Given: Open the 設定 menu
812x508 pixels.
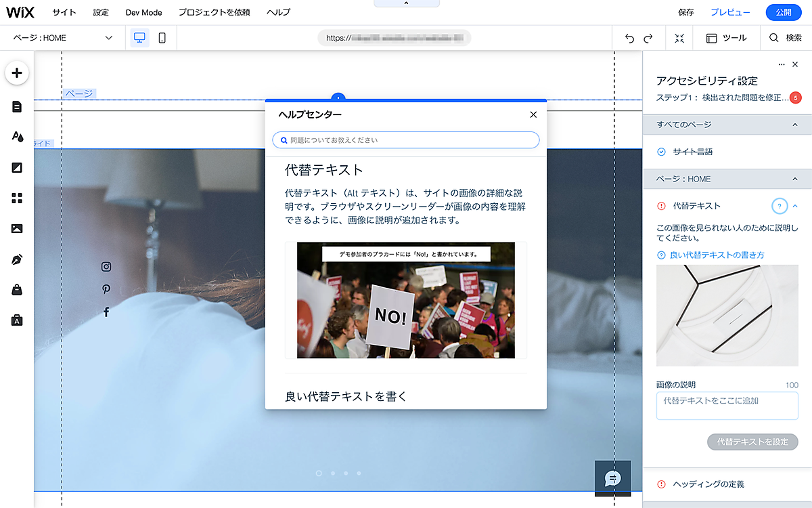Looking at the screenshot, I should point(101,13).
